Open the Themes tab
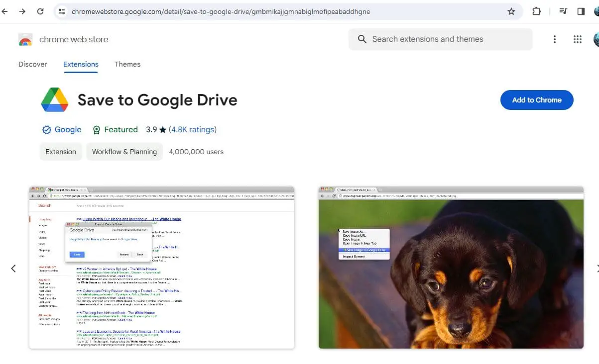 click(x=127, y=64)
